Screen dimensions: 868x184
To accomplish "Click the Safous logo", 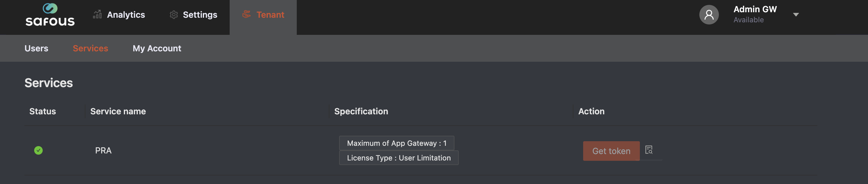I will (50, 15).
